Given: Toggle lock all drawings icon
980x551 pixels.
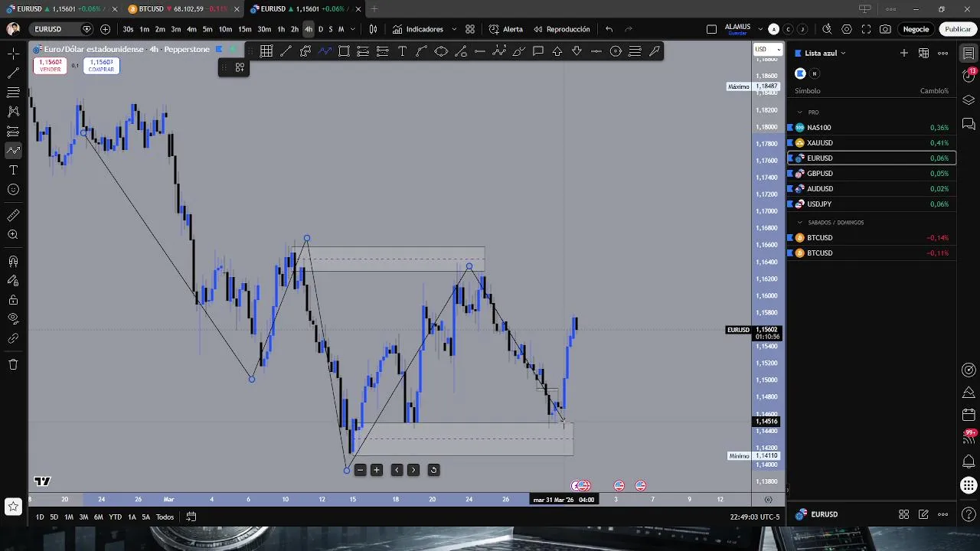Looking at the screenshot, I should pos(13,300).
